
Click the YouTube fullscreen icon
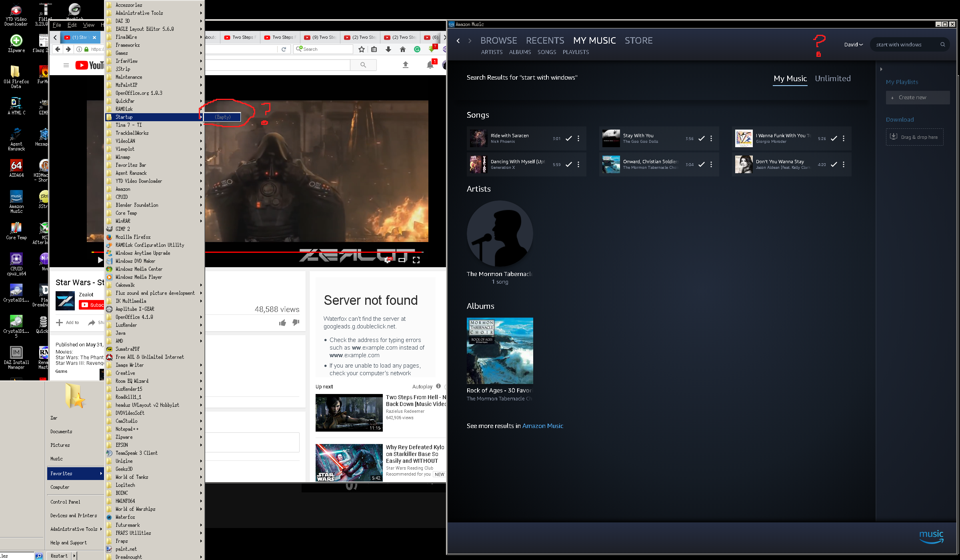pyautogui.click(x=416, y=260)
